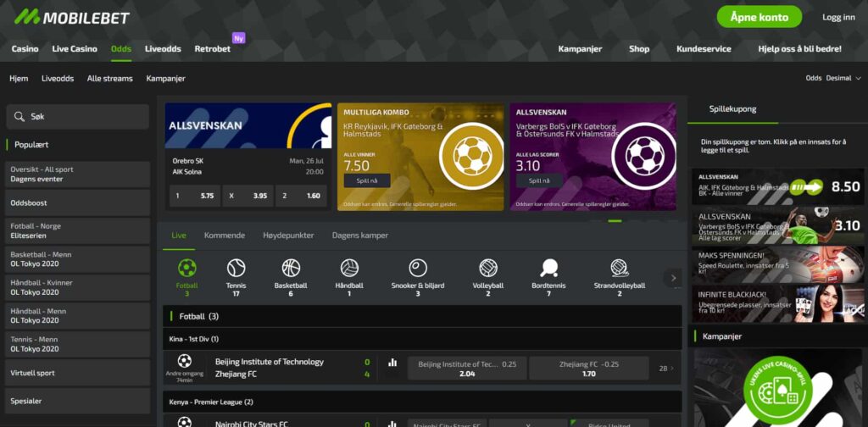The width and height of the screenshot is (868, 427).
Task: Click Spill nå on Allsvenskan 3.10
Action: 539,180
